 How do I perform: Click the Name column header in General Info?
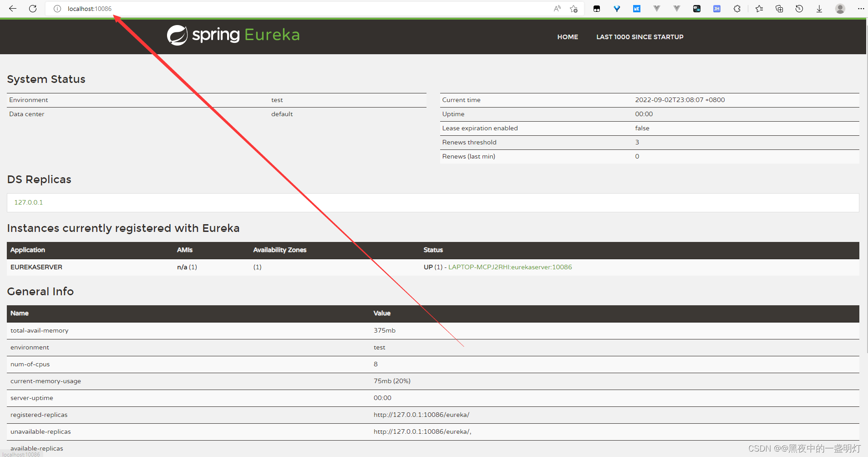coord(20,313)
